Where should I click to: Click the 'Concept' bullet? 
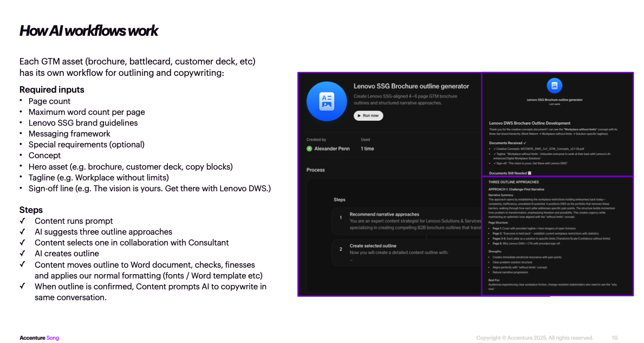pyautogui.click(x=44, y=156)
